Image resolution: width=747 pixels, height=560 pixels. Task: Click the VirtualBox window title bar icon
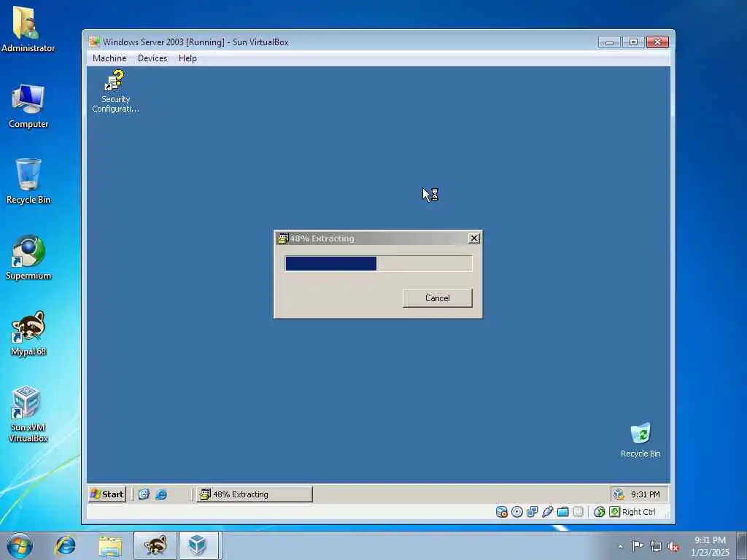click(94, 42)
